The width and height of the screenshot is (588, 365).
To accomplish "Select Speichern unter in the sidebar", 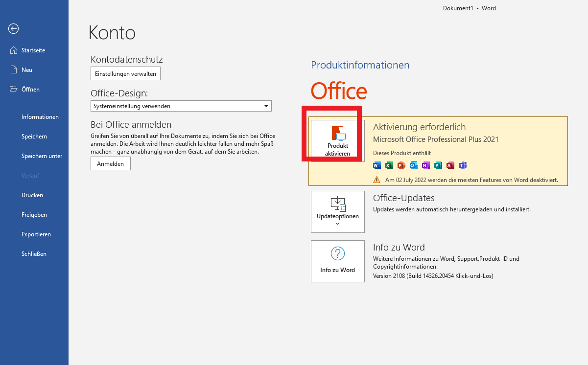I will point(42,156).
